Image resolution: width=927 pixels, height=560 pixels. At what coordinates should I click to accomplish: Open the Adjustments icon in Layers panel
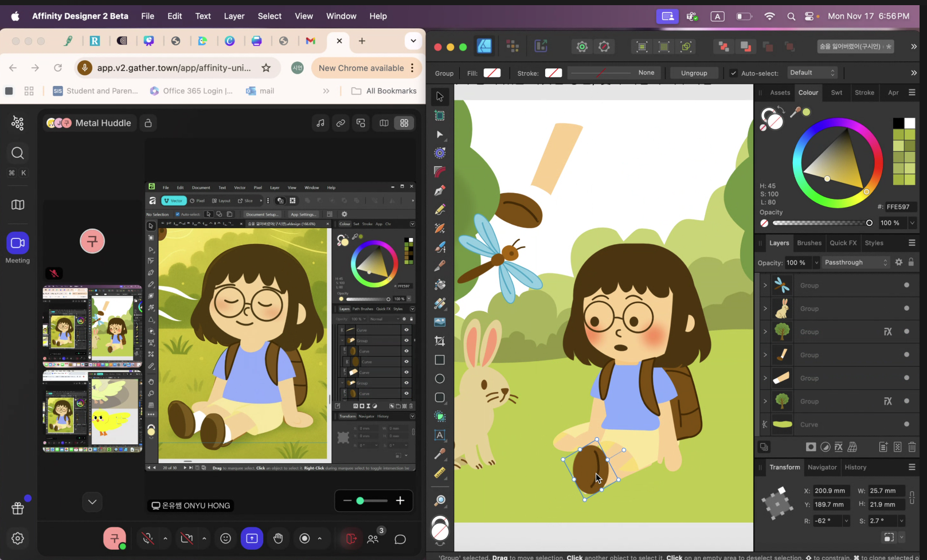[825, 447]
